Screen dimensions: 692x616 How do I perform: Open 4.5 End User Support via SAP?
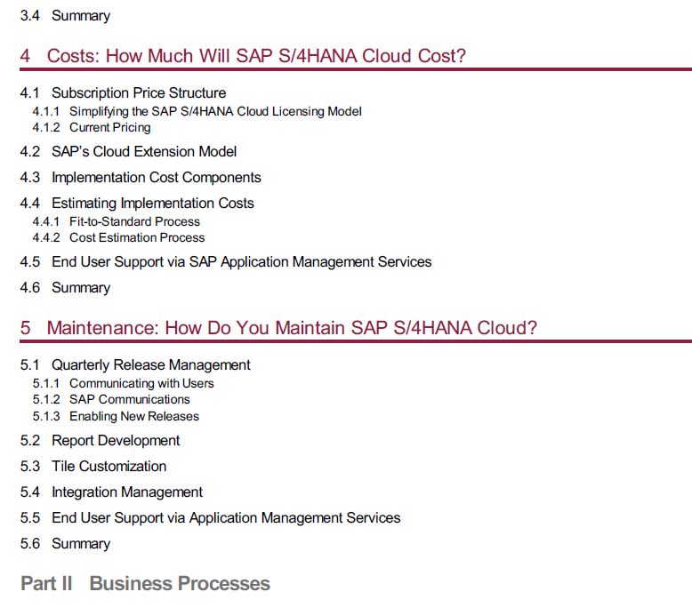(x=226, y=262)
